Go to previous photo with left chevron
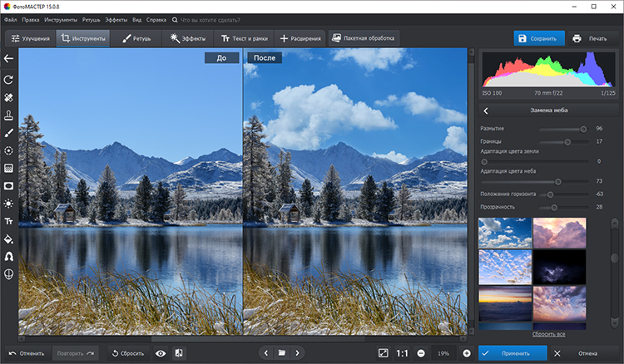Viewport: 624px width, 364px height. click(266, 353)
